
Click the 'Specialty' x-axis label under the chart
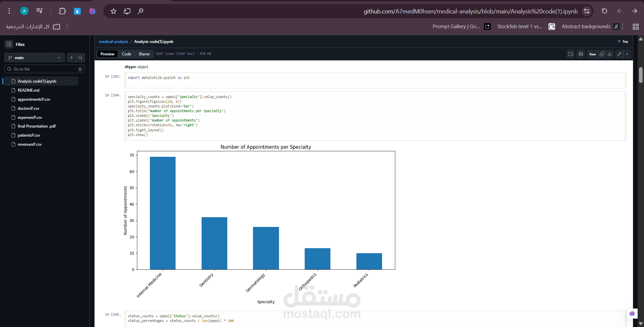266,302
